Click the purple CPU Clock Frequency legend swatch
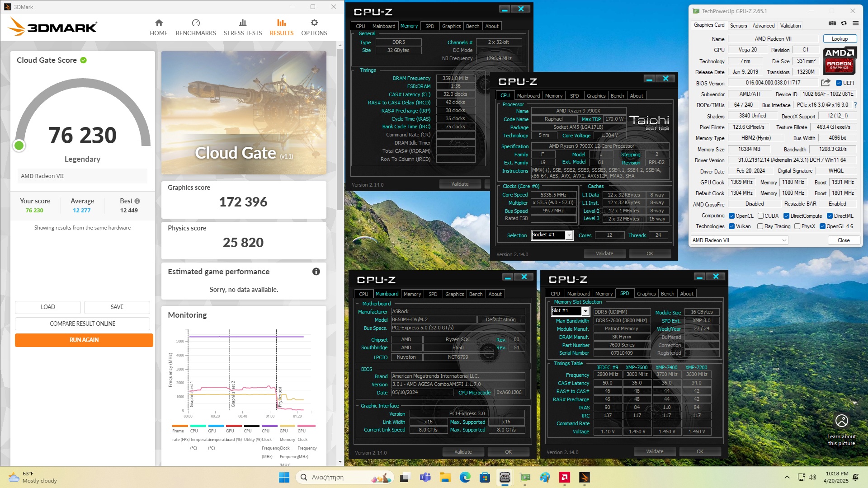The height and width of the screenshot is (488, 868). pyautogui.click(x=269, y=426)
